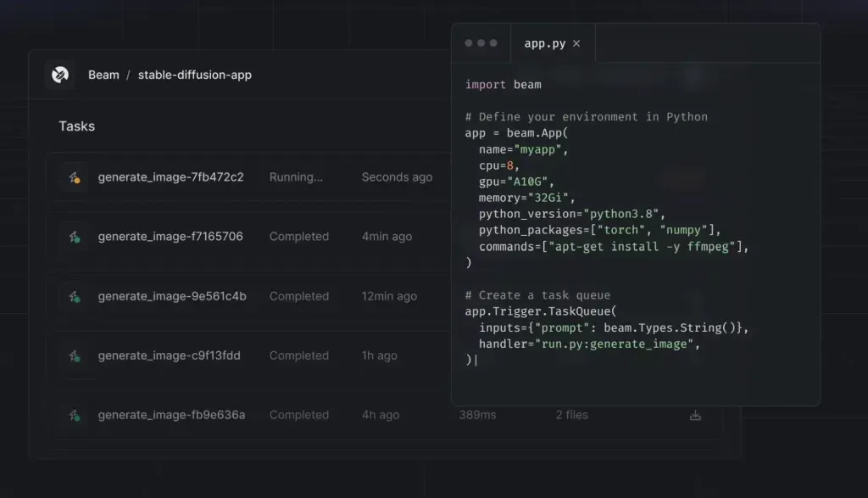The image size is (868, 498).
Task: Open the Beam breadcrumb link
Action: (103, 75)
